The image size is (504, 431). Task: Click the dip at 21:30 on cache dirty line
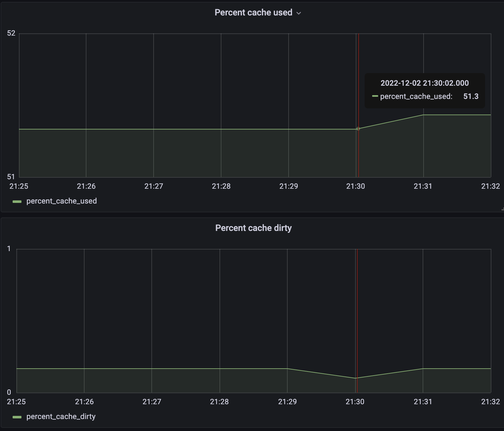click(356, 378)
